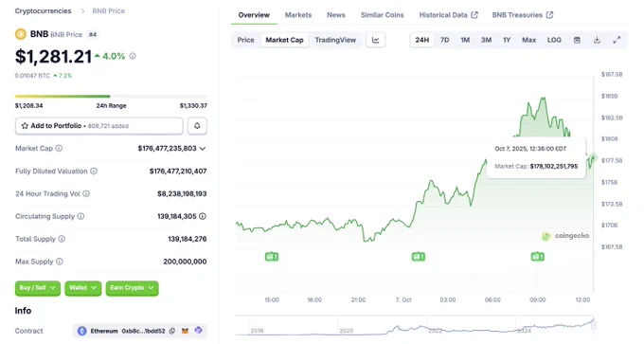This screenshot has width=644, height=344.
Task: Expand the chart to fullscreen
Action: click(617, 40)
